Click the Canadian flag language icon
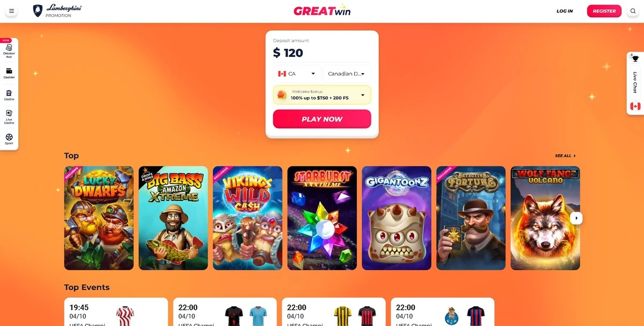Screen dimensions: 644x326 click(635, 106)
